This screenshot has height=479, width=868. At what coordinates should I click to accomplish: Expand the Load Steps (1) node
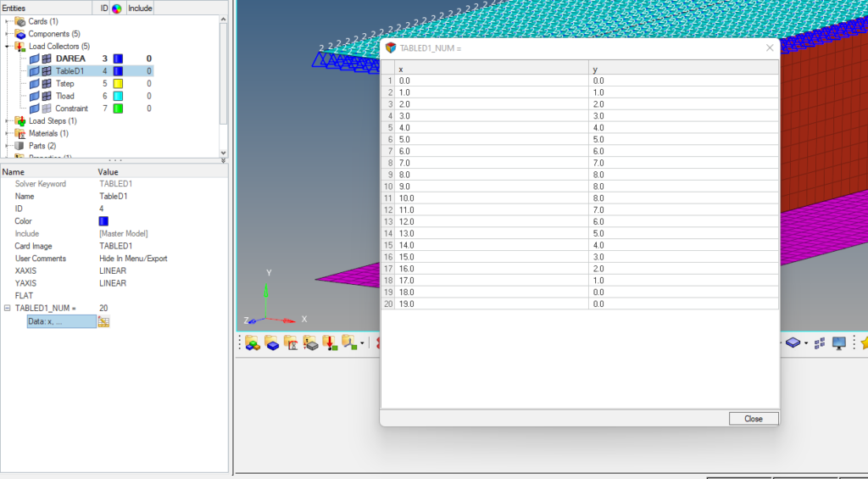7,120
